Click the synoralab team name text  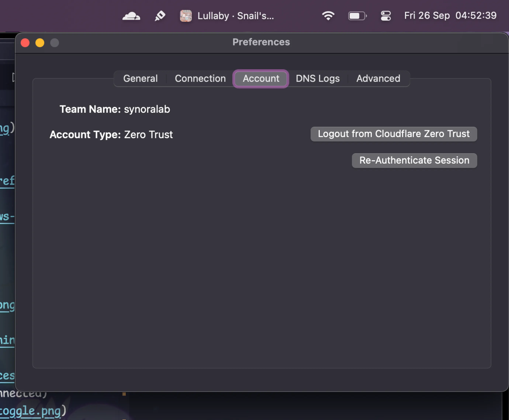(x=147, y=109)
